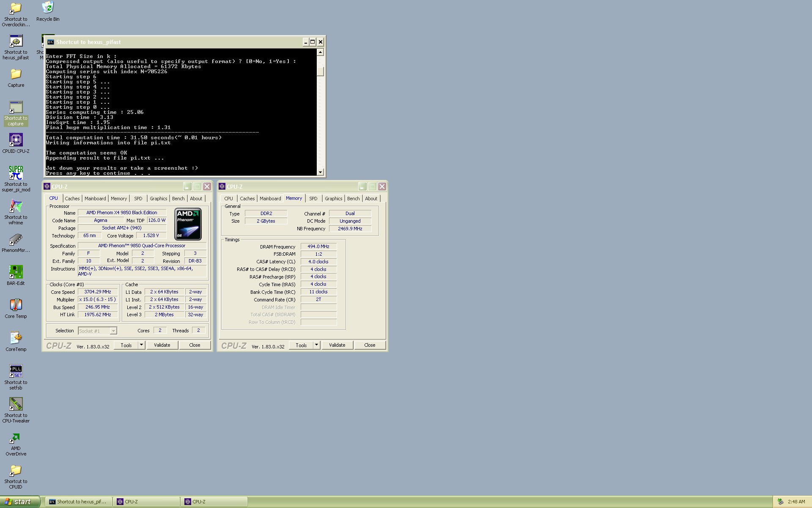Click Tools button in right CPU-Z
Viewport: 812px width, 508px height.
[x=301, y=345]
